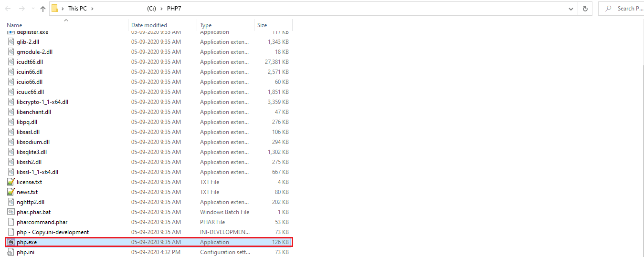Screen dimensions: 644x257
Task: Select news.txt notepad icon
Action: [x=11, y=192]
